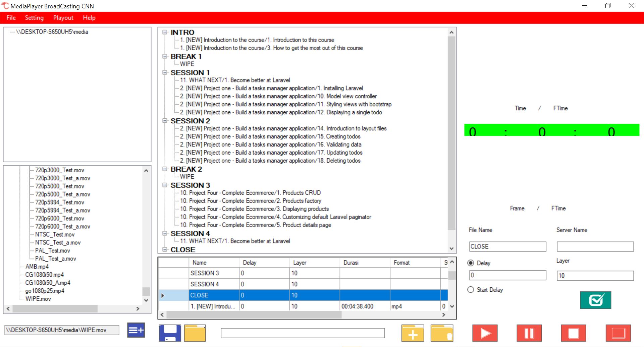
Task: Click the Pause playback icon
Action: point(529,333)
